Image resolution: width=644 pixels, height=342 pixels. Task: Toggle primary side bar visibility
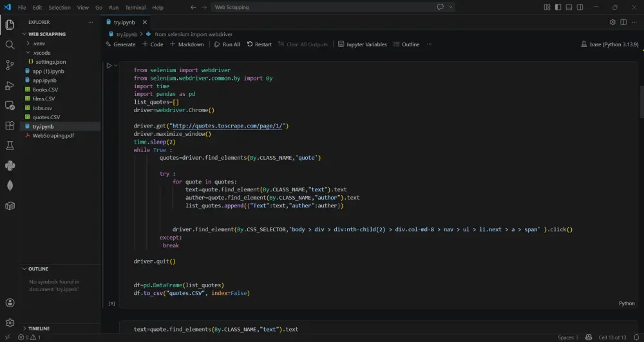click(x=558, y=7)
